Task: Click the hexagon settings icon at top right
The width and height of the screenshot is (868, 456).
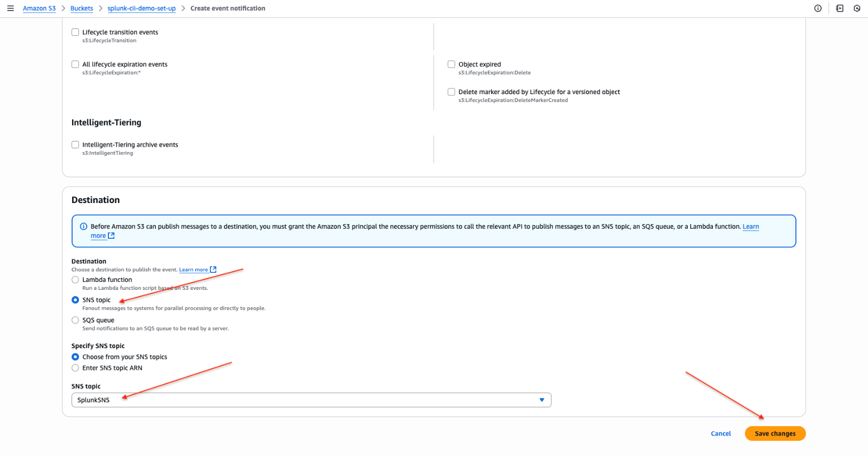Action: tap(857, 8)
